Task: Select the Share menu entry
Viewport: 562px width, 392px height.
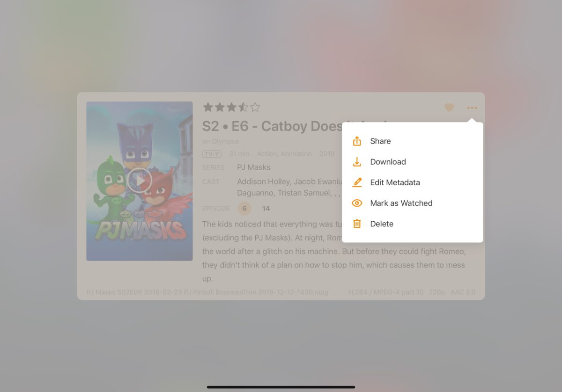Action: click(x=412, y=141)
